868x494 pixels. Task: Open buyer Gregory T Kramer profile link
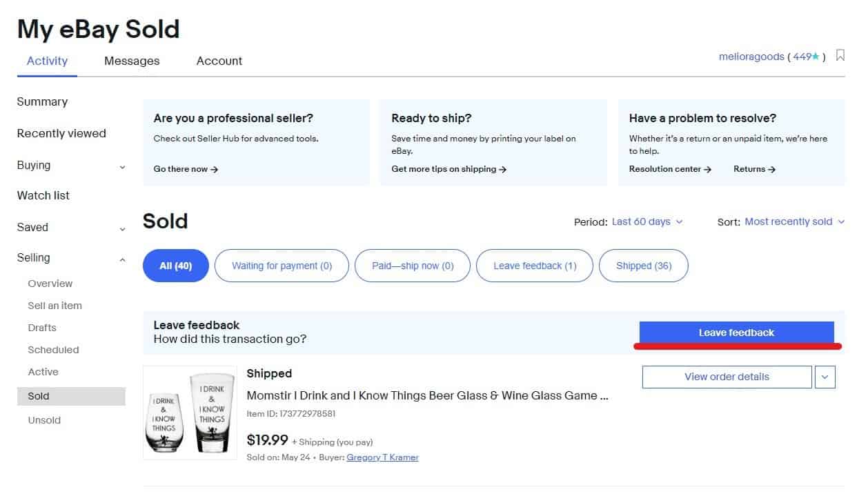[382, 457]
